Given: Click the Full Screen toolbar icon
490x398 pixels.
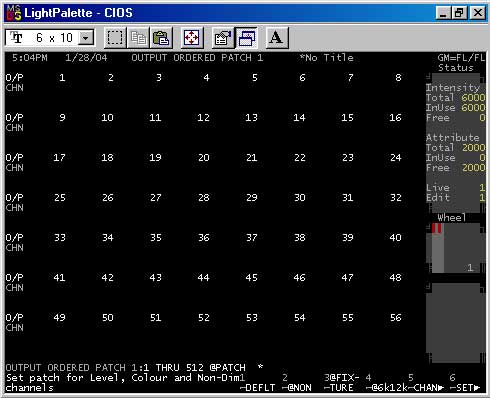Looking at the screenshot, I should [192, 38].
